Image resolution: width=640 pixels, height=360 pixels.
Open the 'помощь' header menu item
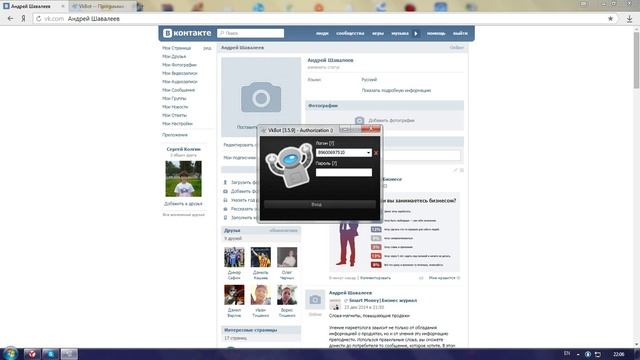tap(436, 33)
